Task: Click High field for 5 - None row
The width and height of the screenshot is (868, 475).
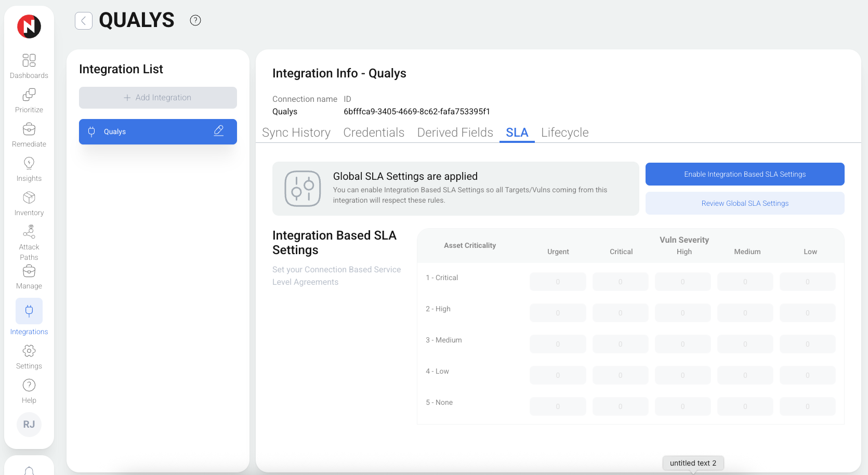Action: pyautogui.click(x=682, y=406)
